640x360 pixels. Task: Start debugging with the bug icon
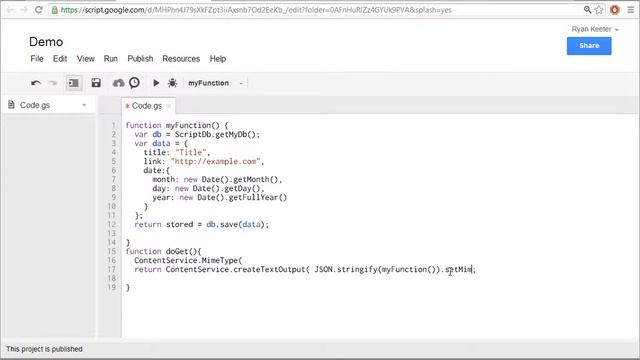click(172, 83)
